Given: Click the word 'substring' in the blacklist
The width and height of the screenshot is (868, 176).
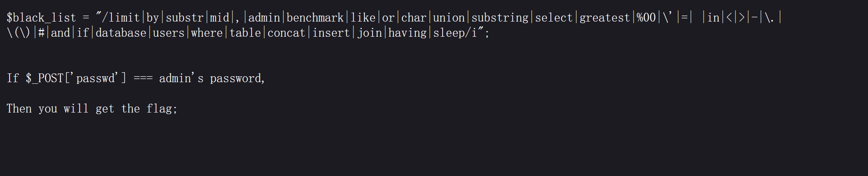Looking at the screenshot, I should 500,18.
